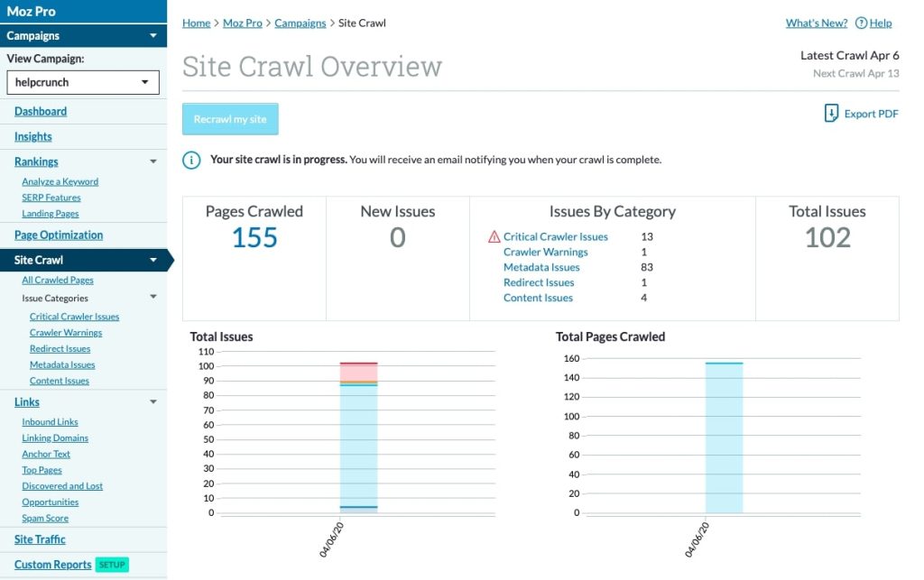Image resolution: width=924 pixels, height=580 pixels.
Task: Click the arrow icon on the Campaigns header
Action: (x=153, y=36)
